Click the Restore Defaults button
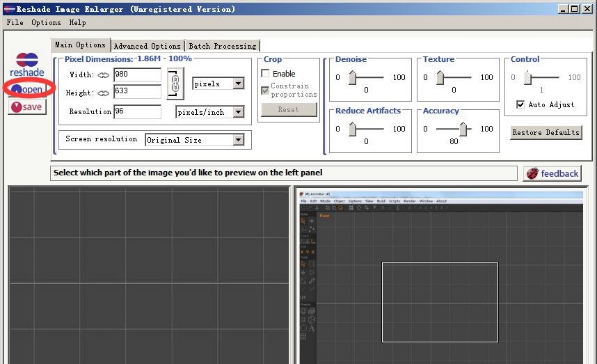597x364 pixels. [546, 132]
